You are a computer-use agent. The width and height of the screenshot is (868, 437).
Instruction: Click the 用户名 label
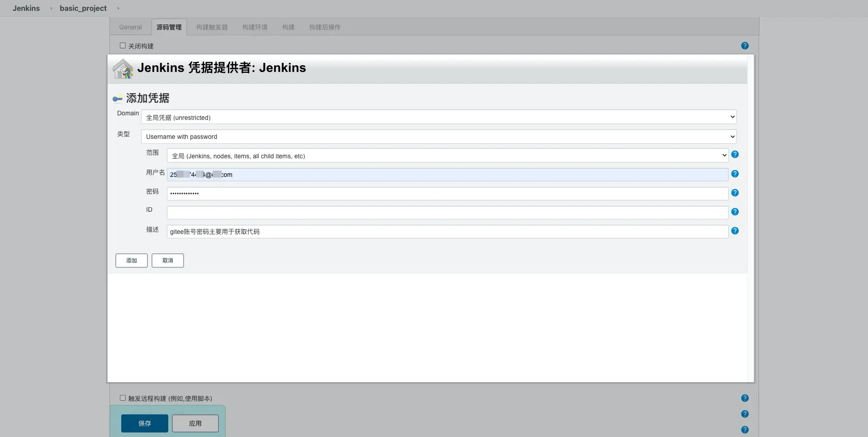tap(156, 172)
